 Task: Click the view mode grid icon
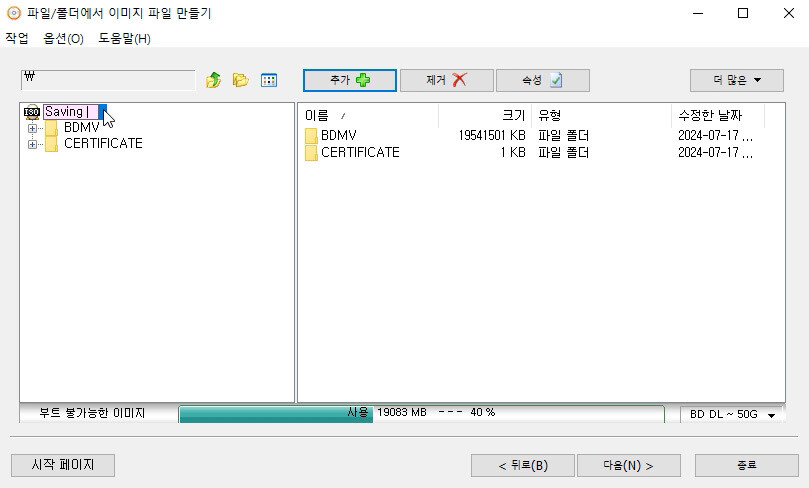coord(269,80)
